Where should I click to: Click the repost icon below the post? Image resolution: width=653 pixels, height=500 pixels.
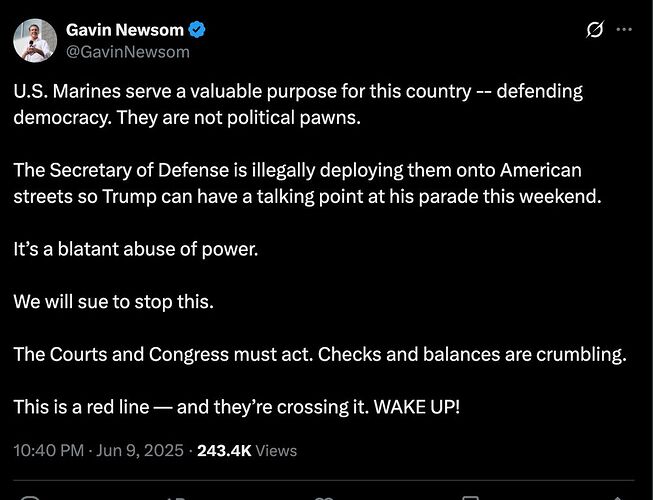click(x=176, y=498)
